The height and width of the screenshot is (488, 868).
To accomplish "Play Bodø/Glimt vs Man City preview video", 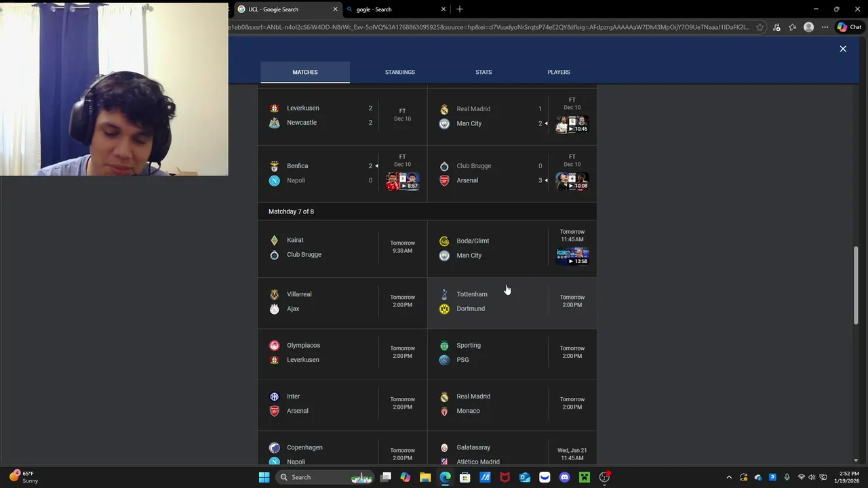I will coord(572,256).
